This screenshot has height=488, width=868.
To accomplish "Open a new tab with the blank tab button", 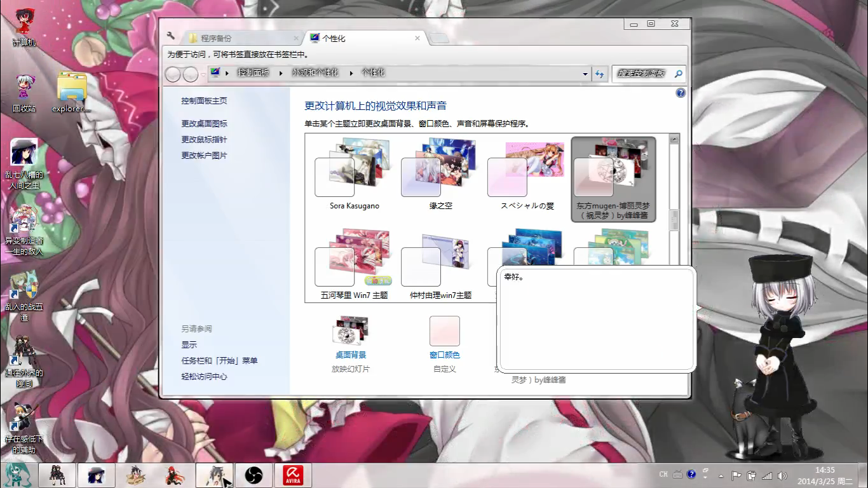I will [x=439, y=38].
